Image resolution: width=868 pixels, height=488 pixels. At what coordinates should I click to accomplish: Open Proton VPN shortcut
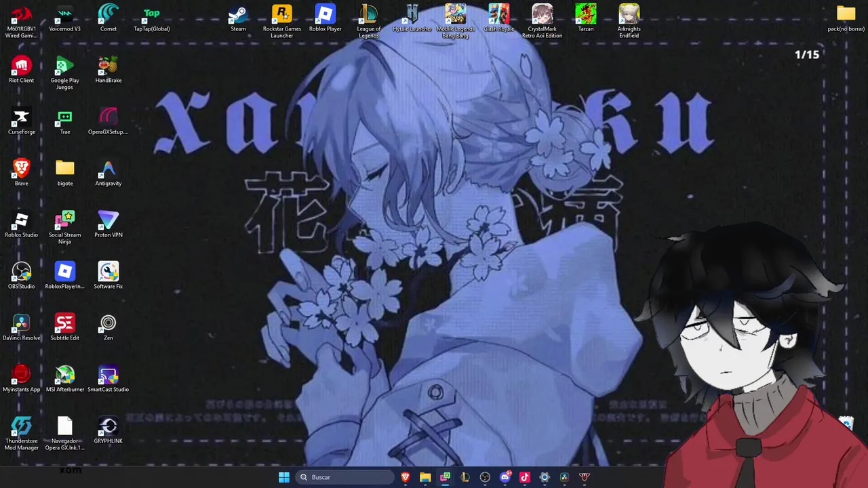(x=108, y=224)
